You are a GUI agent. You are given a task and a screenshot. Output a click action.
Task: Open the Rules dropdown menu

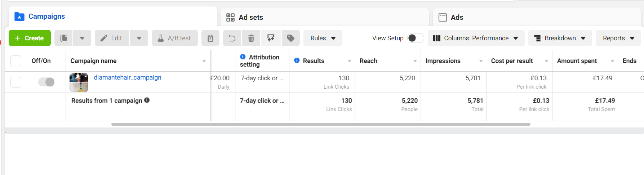(x=323, y=38)
